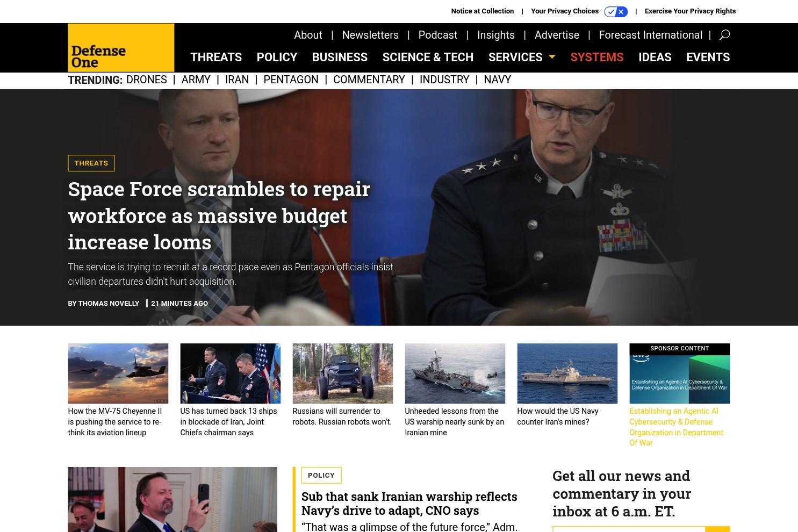Go to the Events section
Viewport: 798px width, 532px height.
[708, 57]
